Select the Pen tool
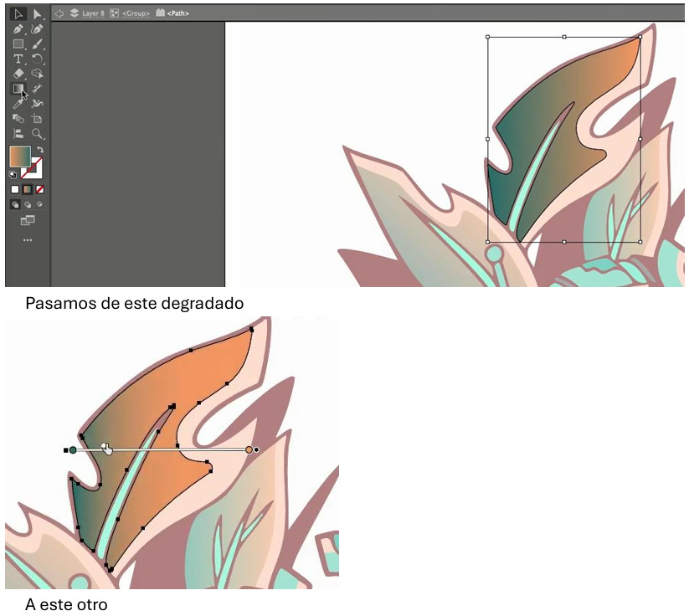 pos(18,29)
